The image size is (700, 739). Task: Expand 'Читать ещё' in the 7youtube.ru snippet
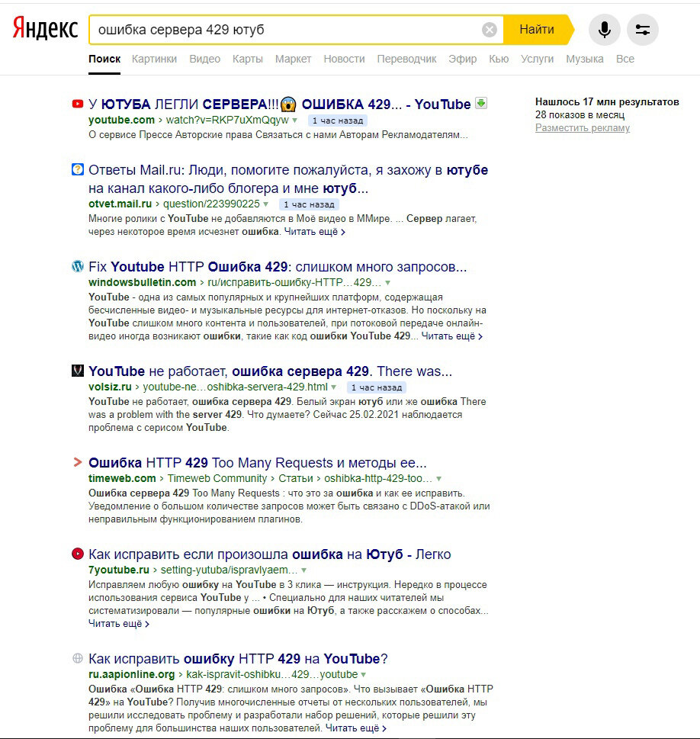coord(119,624)
